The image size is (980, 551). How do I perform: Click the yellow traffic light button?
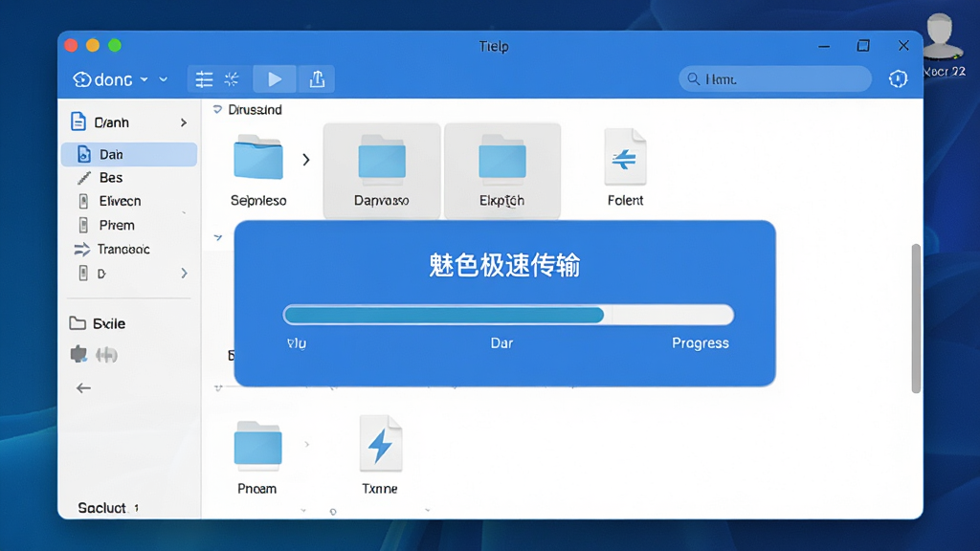pyautogui.click(x=93, y=45)
